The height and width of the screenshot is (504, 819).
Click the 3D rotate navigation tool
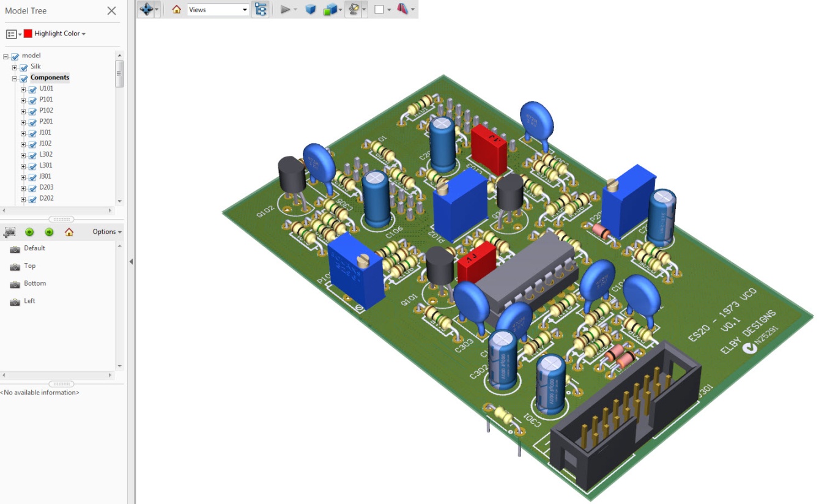point(146,9)
